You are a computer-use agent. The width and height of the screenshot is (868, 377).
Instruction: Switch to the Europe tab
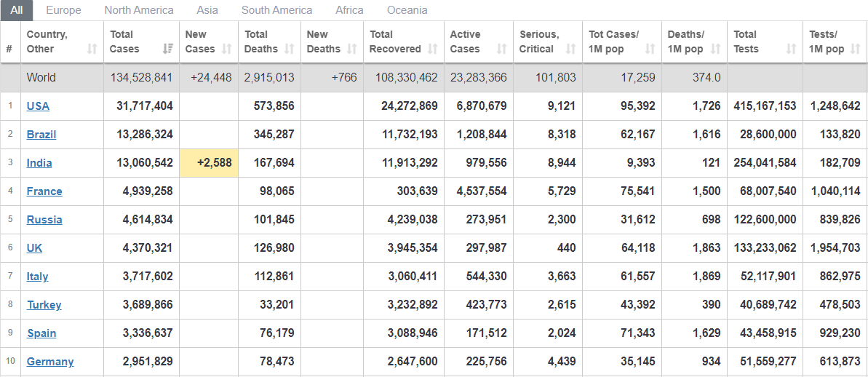pos(63,10)
